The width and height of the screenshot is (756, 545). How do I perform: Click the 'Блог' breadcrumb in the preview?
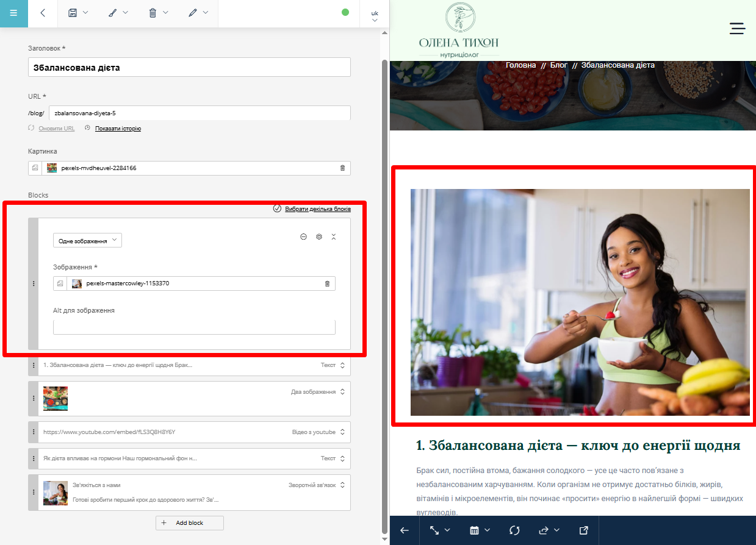click(x=558, y=65)
